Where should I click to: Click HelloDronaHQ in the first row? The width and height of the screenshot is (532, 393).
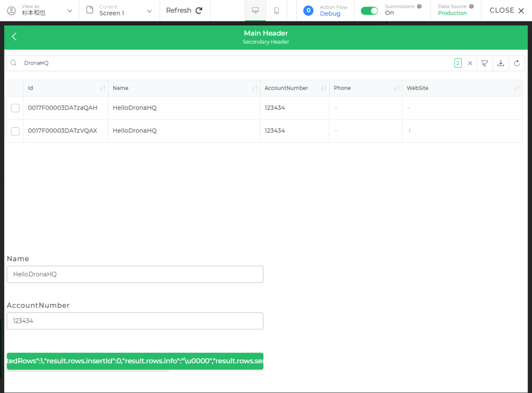coord(135,108)
